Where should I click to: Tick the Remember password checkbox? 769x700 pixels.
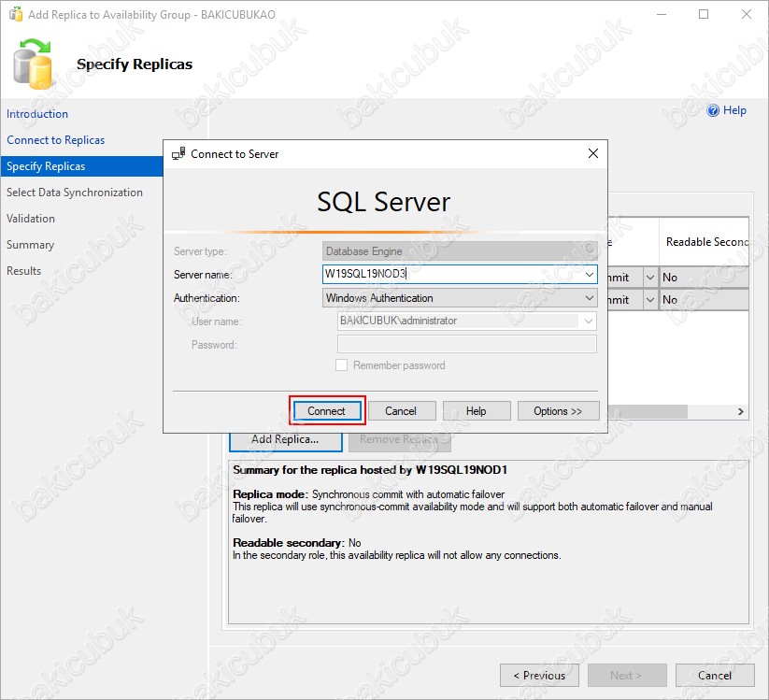click(341, 365)
